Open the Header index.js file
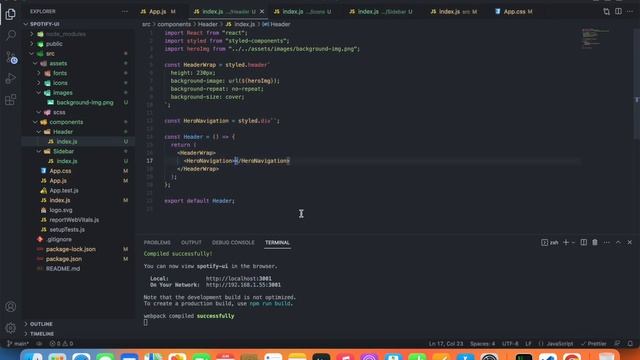 [x=67, y=142]
